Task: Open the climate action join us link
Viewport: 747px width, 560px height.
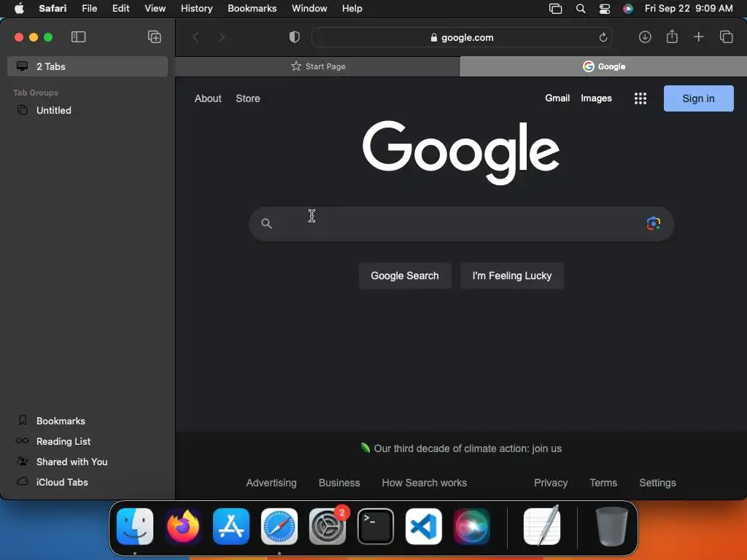Action: (468, 448)
